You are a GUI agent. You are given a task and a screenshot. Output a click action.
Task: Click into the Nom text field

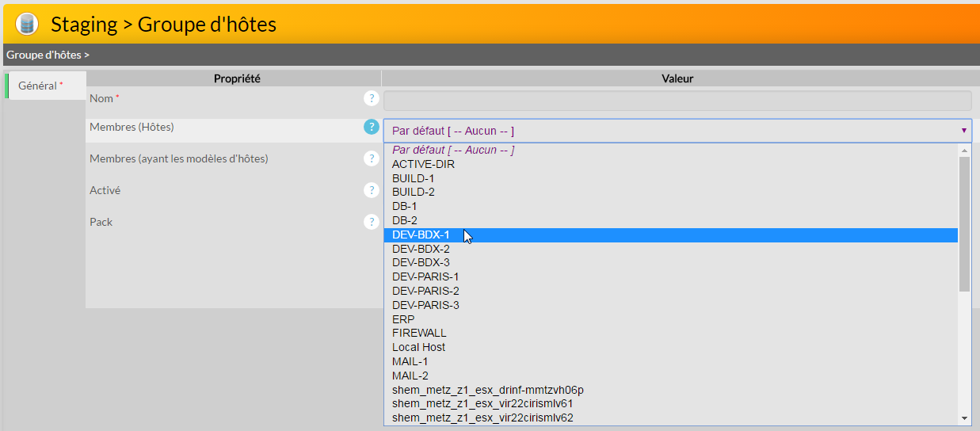click(x=677, y=101)
